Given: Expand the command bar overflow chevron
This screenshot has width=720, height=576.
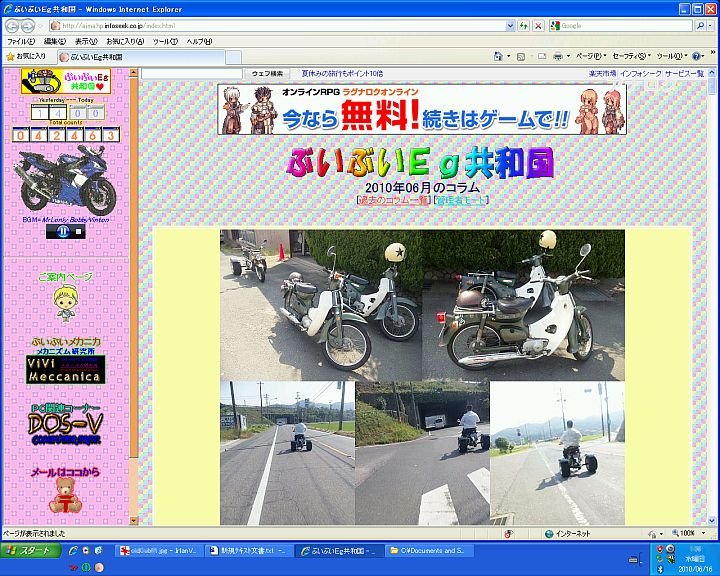Looking at the screenshot, I should pos(713,53).
